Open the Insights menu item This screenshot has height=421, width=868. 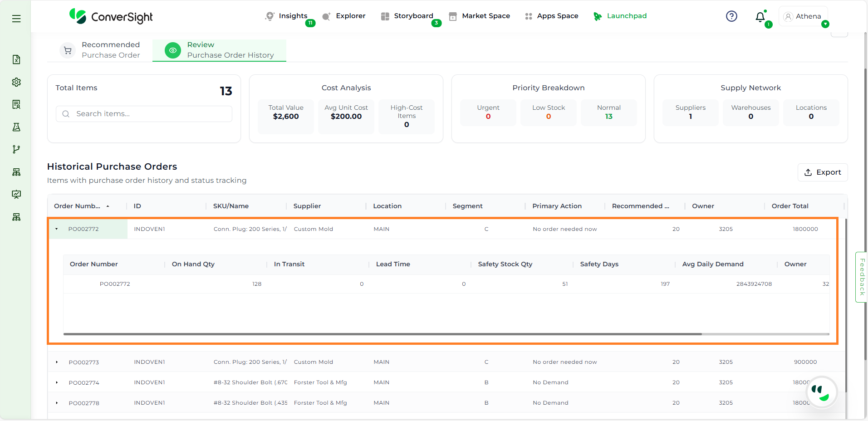point(287,16)
